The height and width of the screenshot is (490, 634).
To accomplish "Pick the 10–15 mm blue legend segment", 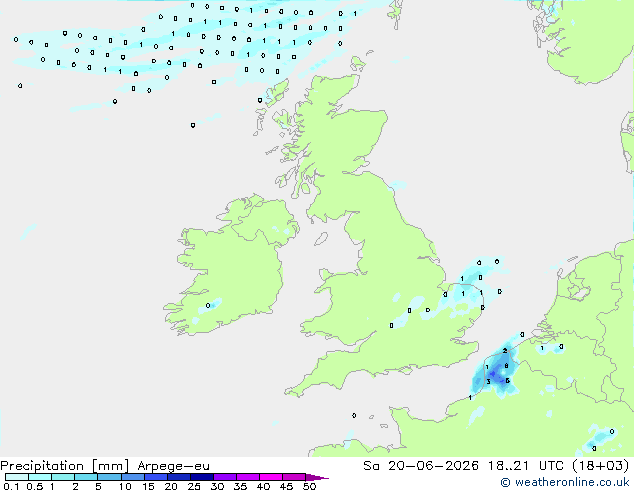I will coord(133,477).
